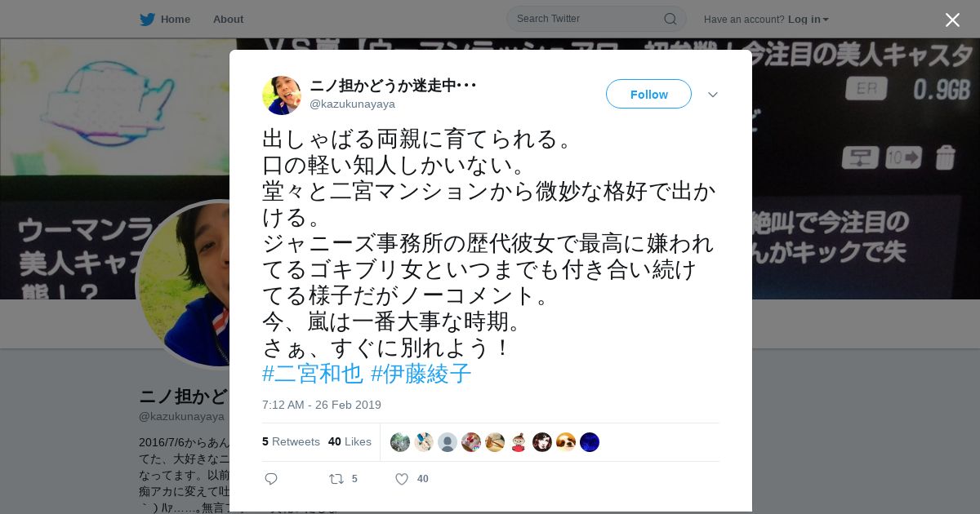The height and width of the screenshot is (514, 980).
Task: View the 5 Retweets list
Action: [291, 441]
